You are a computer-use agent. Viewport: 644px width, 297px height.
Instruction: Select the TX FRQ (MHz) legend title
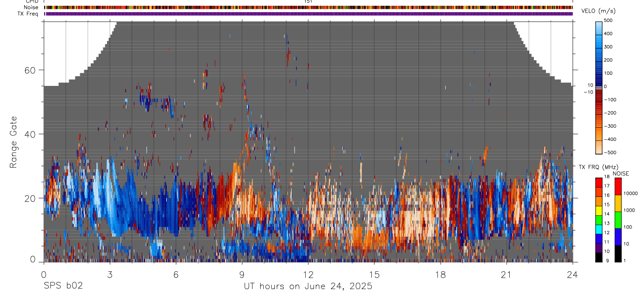coord(600,167)
